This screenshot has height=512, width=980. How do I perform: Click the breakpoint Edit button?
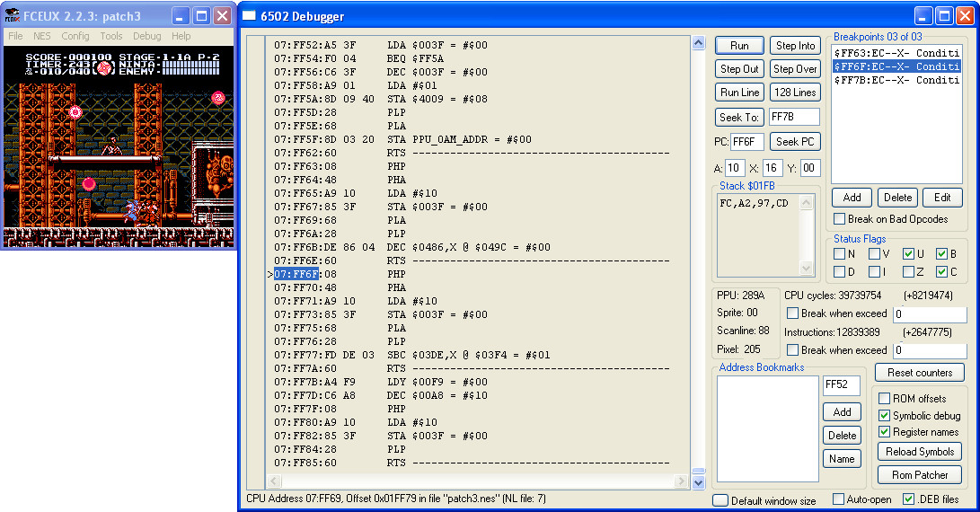(942, 198)
